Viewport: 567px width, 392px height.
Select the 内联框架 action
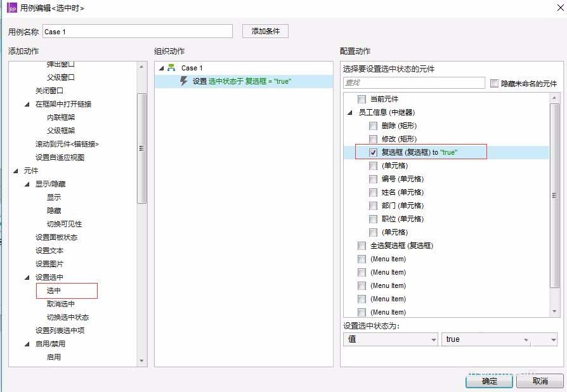point(60,117)
